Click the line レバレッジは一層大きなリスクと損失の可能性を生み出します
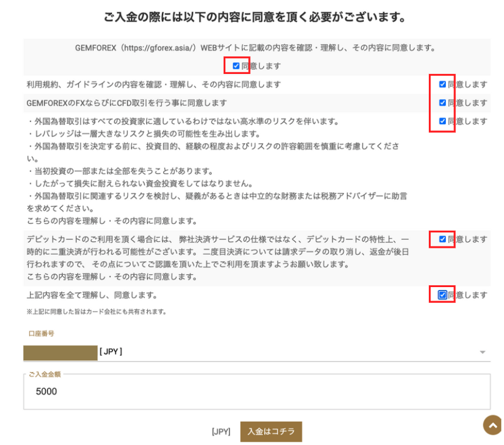This screenshot has width=504, height=445. (144, 133)
